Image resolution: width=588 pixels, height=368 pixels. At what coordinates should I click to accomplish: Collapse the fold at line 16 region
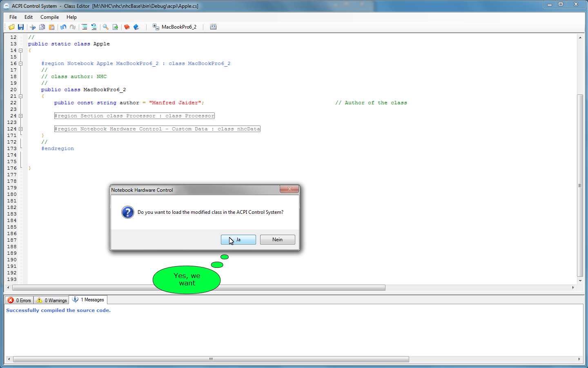click(20, 64)
